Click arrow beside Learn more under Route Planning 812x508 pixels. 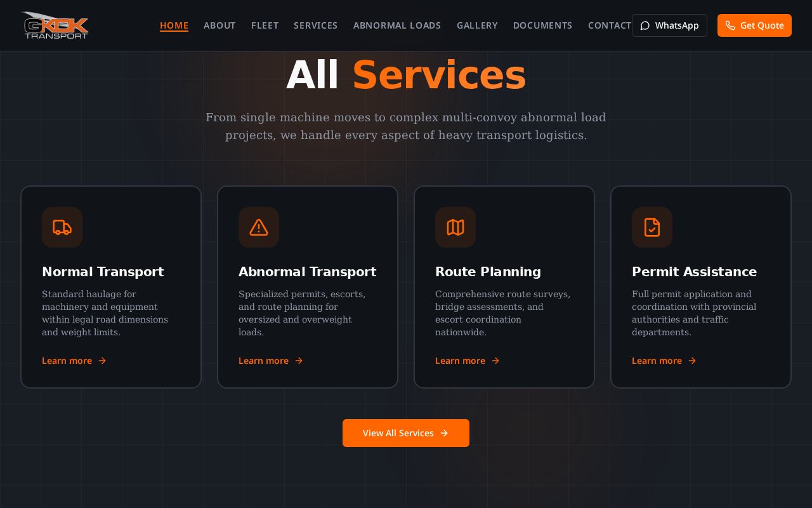click(x=495, y=361)
